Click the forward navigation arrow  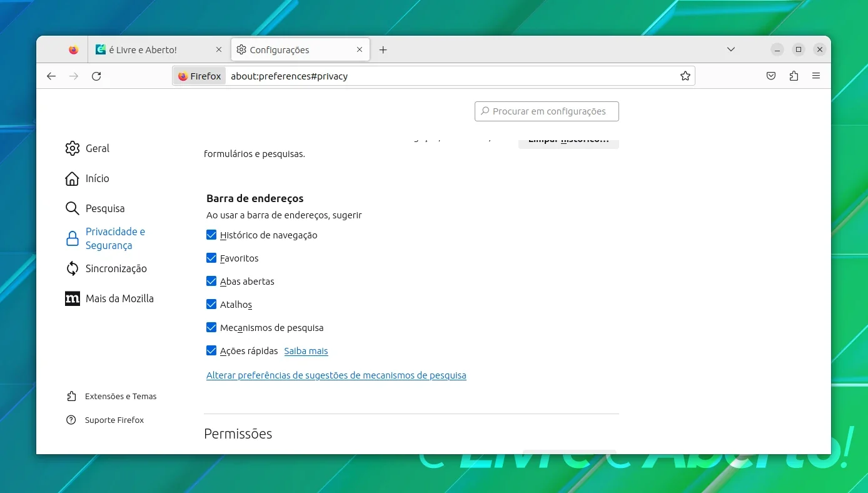point(74,76)
